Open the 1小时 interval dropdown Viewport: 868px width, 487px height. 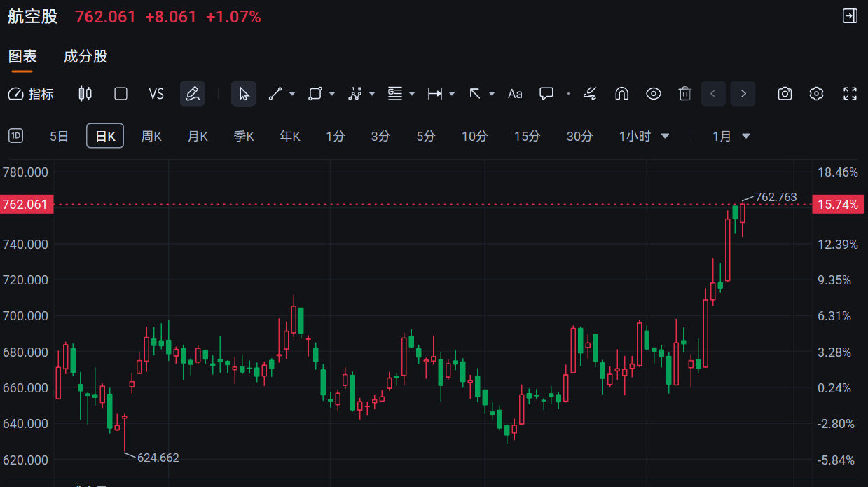click(644, 136)
